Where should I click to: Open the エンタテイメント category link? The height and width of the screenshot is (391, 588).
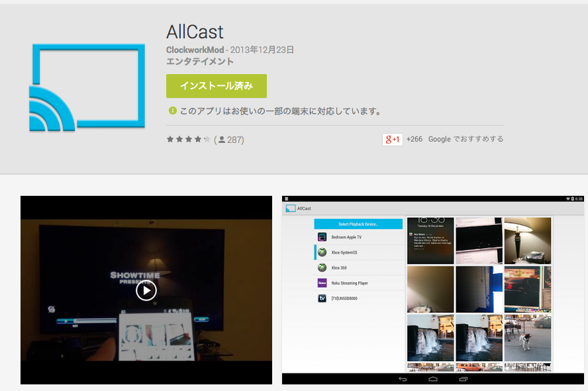coord(200,62)
